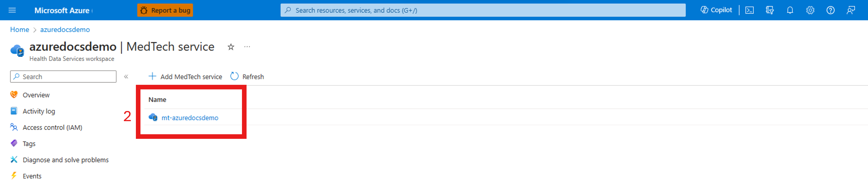Open the more options ellipsis by the title
Screen dimensions: 868x185
click(x=247, y=47)
